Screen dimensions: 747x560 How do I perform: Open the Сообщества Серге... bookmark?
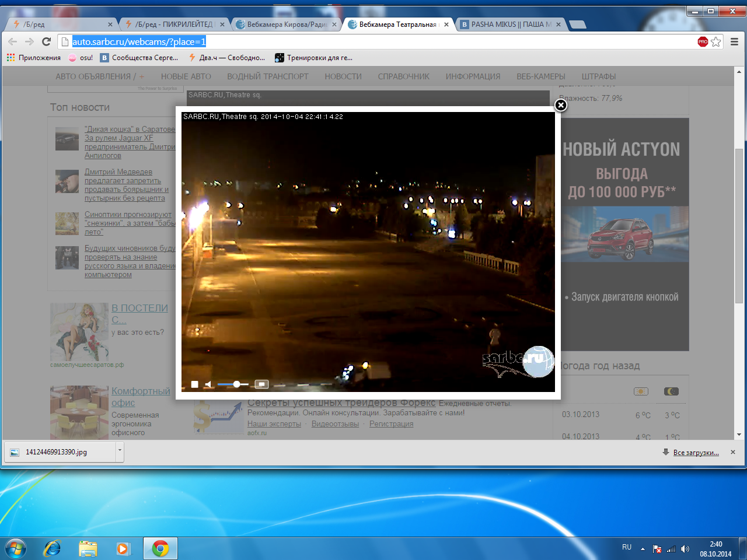click(139, 58)
